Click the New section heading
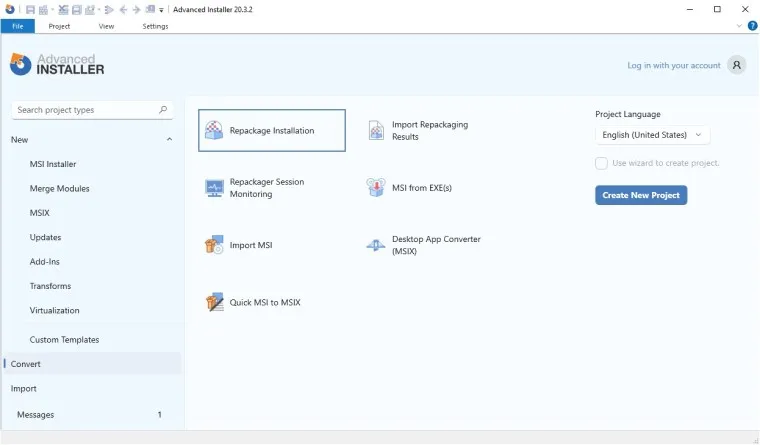 pos(19,140)
